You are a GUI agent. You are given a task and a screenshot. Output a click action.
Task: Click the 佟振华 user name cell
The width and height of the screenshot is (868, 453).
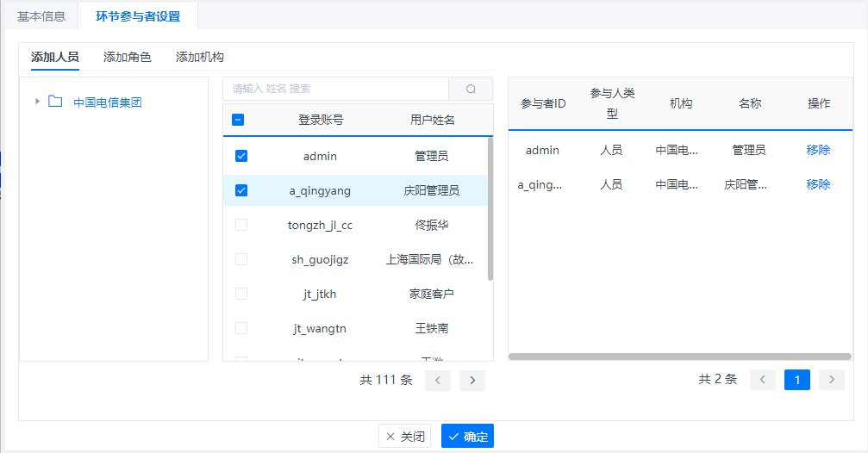tap(432, 225)
